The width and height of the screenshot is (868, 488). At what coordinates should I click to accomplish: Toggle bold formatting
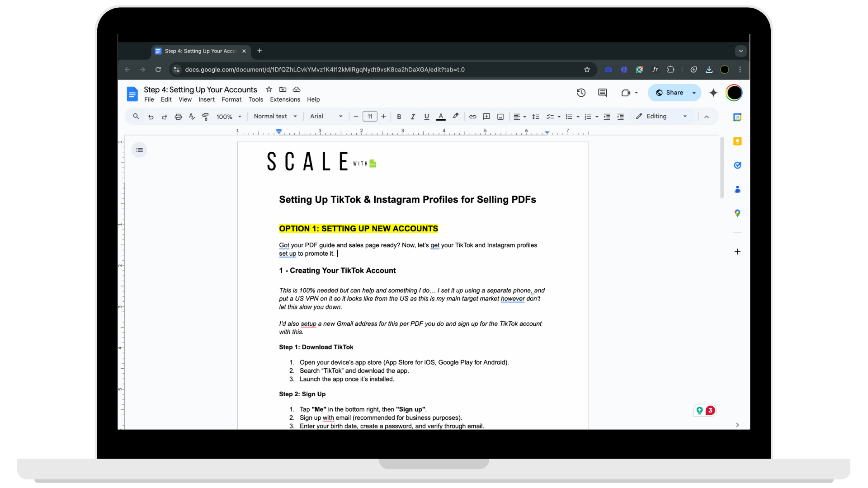(x=399, y=117)
